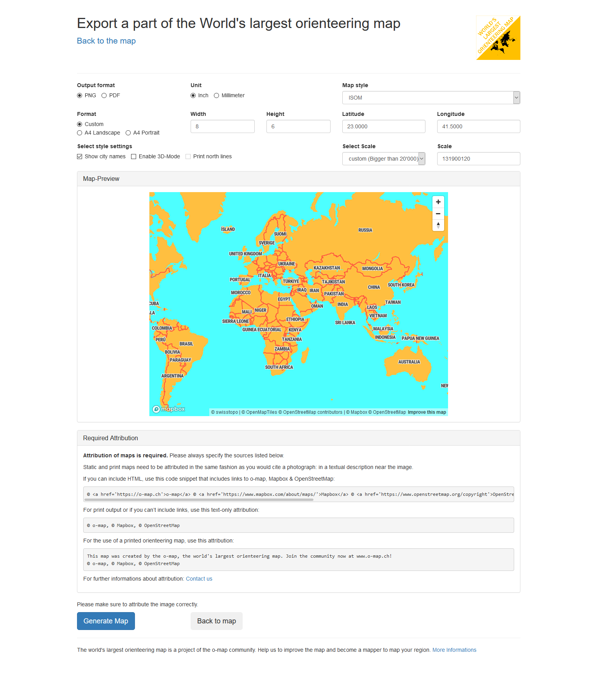Click the printed orienteering map attribution text

298,560
